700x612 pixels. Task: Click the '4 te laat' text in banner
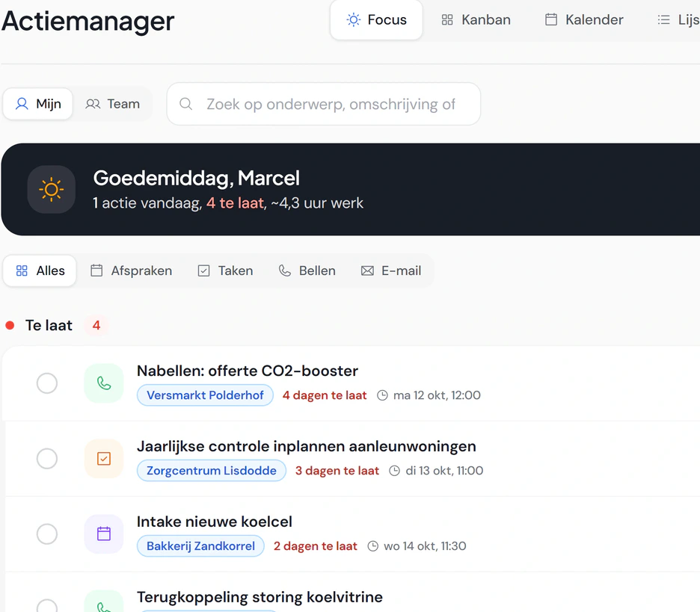point(236,203)
